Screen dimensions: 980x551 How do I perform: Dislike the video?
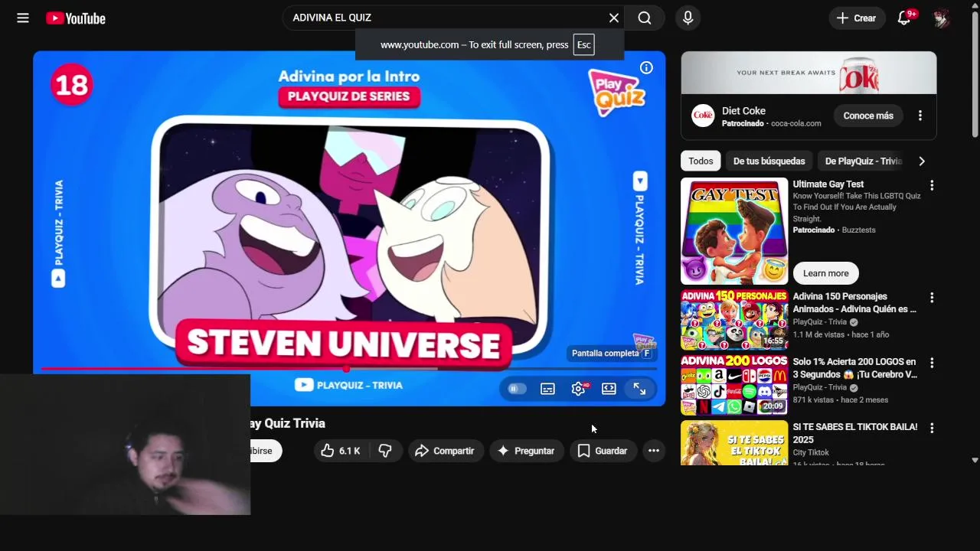(385, 451)
